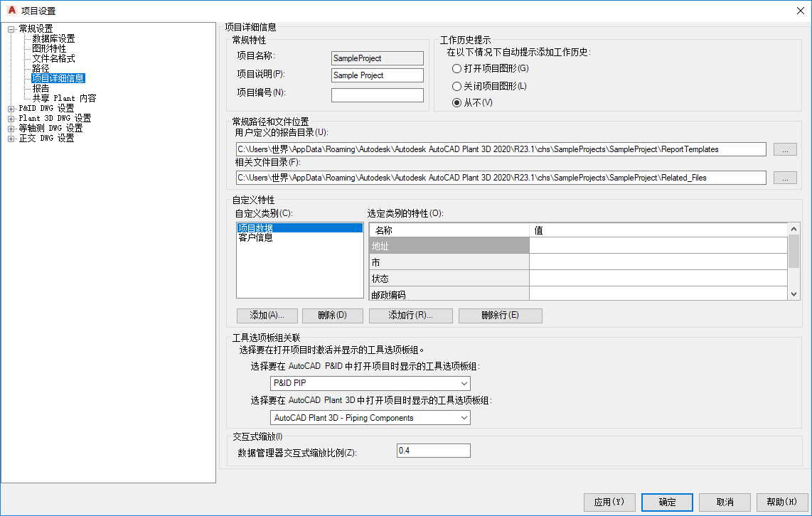Click the interactive zoom factor field 0.4
Screen dimensions: 812x516
click(434, 451)
